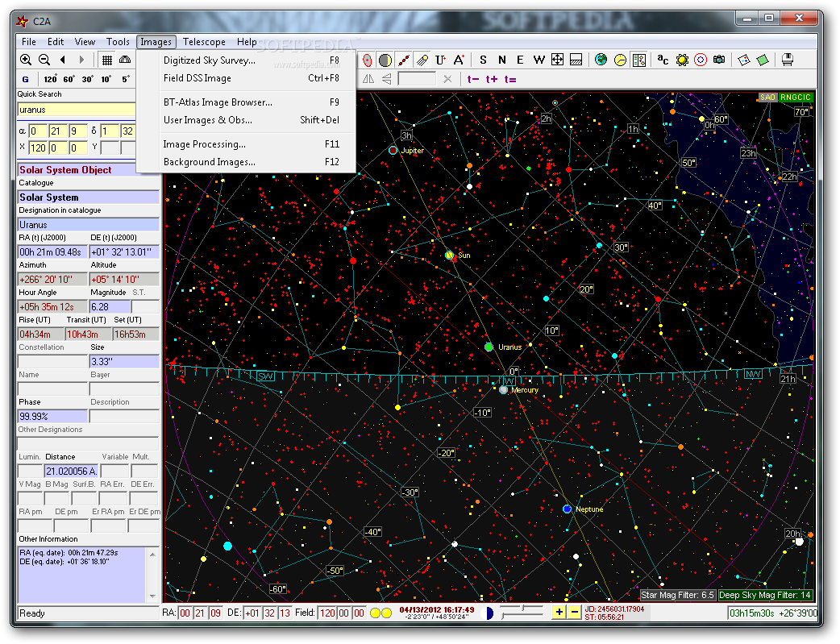
Task: Set field of view to 60°
Action: click(x=69, y=79)
